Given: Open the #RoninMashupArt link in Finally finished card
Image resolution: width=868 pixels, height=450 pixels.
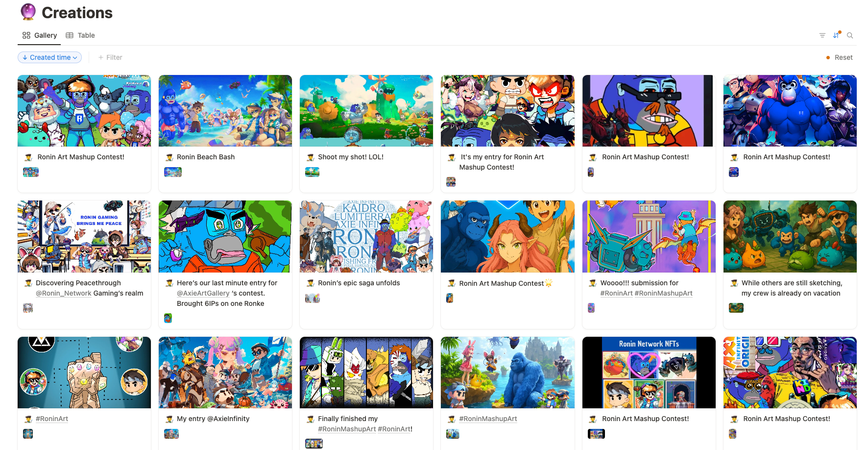Looking at the screenshot, I should [347, 429].
